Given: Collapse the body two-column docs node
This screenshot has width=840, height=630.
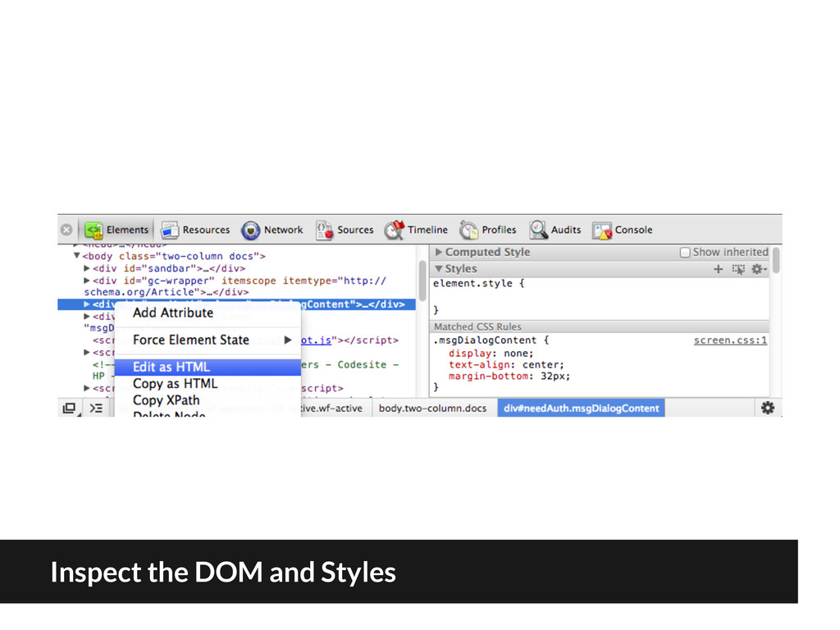Looking at the screenshot, I should click(x=77, y=256).
